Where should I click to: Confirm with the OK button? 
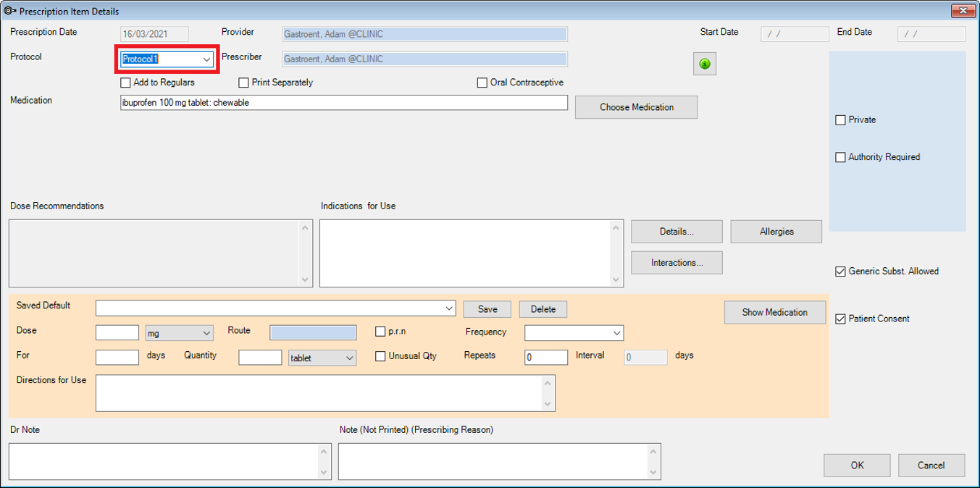coord(858,466)
